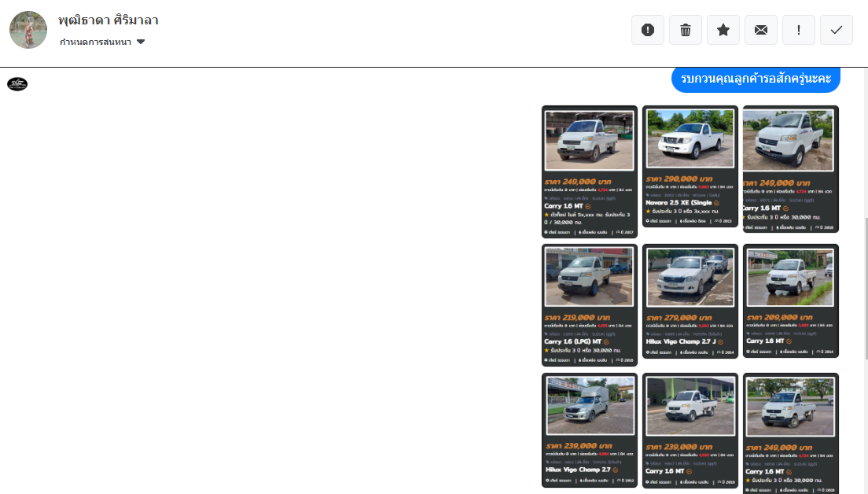The height and width of the screenshot is (494, 868).
Task: Click the exclamation mark priority icon
Action: pos(798,30)
